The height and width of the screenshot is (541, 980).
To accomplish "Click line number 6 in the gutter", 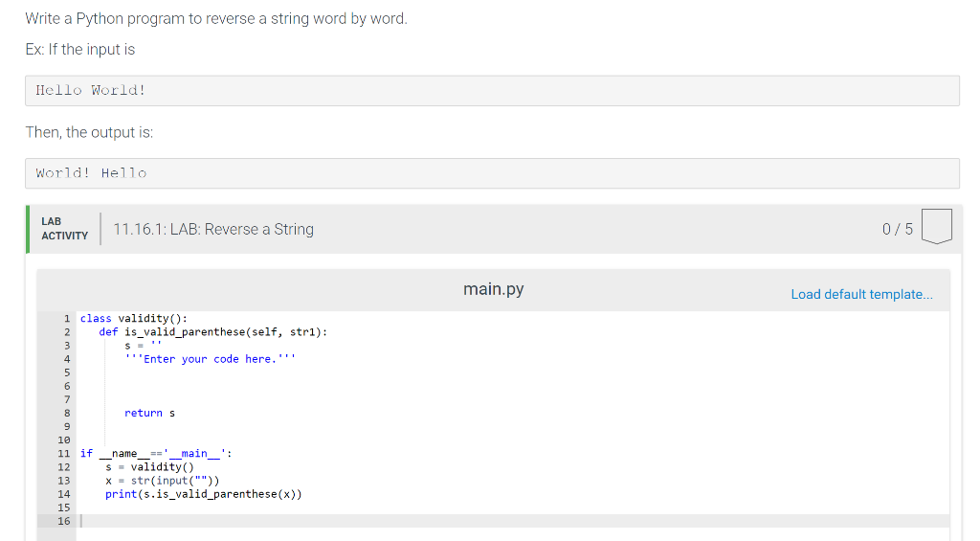I will [67, 386].
